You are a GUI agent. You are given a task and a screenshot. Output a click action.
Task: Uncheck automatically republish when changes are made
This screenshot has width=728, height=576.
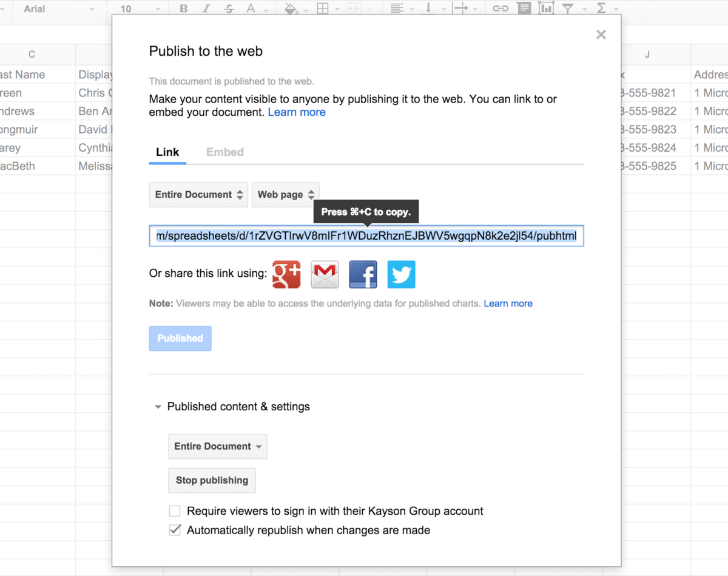tap(175, 530)
